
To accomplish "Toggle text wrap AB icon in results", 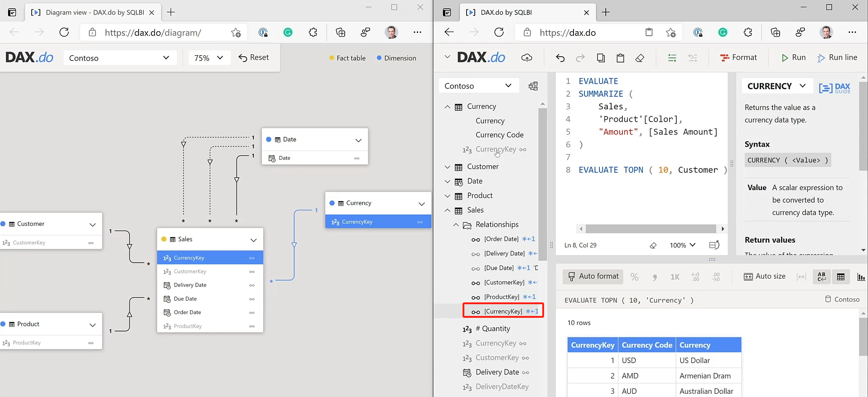I will 821,277.
